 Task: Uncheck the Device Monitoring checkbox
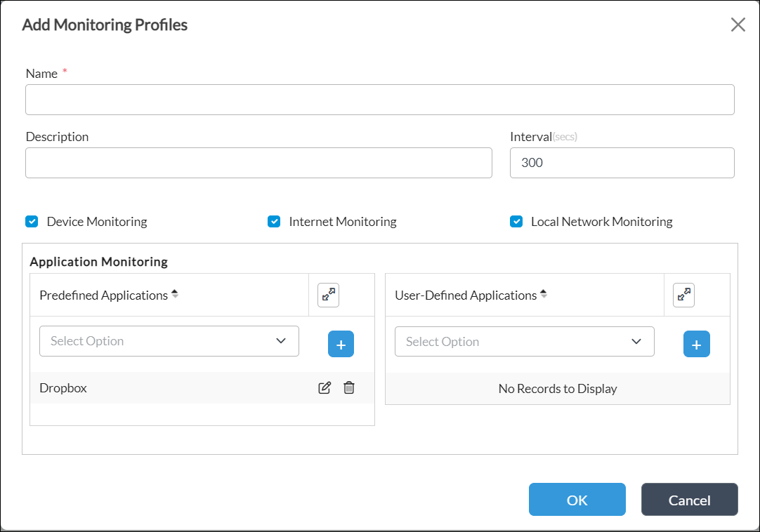32,222
